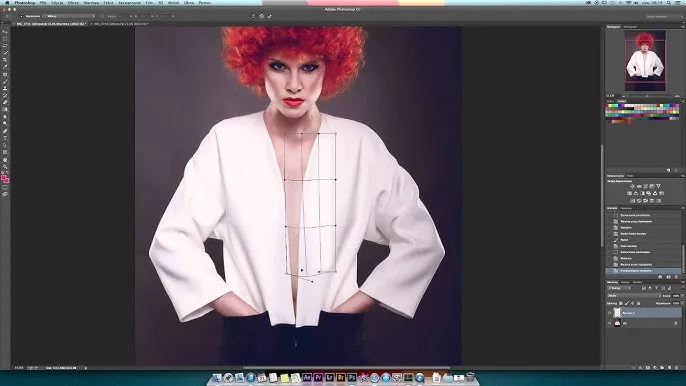The height and width of the screenshot is (386, 686).
Task: Switch to second open document tab
Action: pyautogui.click(x=122, y=24)
